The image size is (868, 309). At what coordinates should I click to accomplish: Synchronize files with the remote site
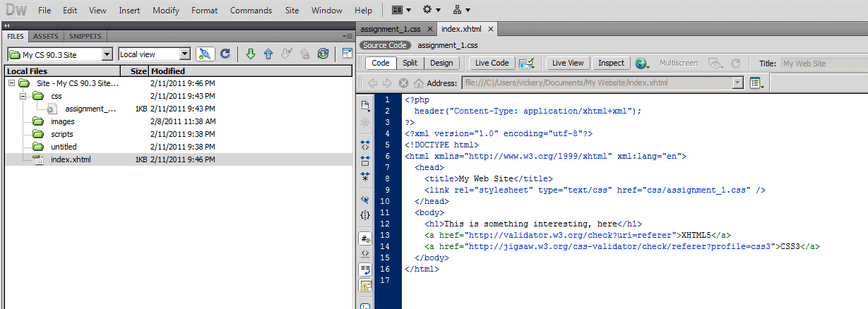click(323, 54)
